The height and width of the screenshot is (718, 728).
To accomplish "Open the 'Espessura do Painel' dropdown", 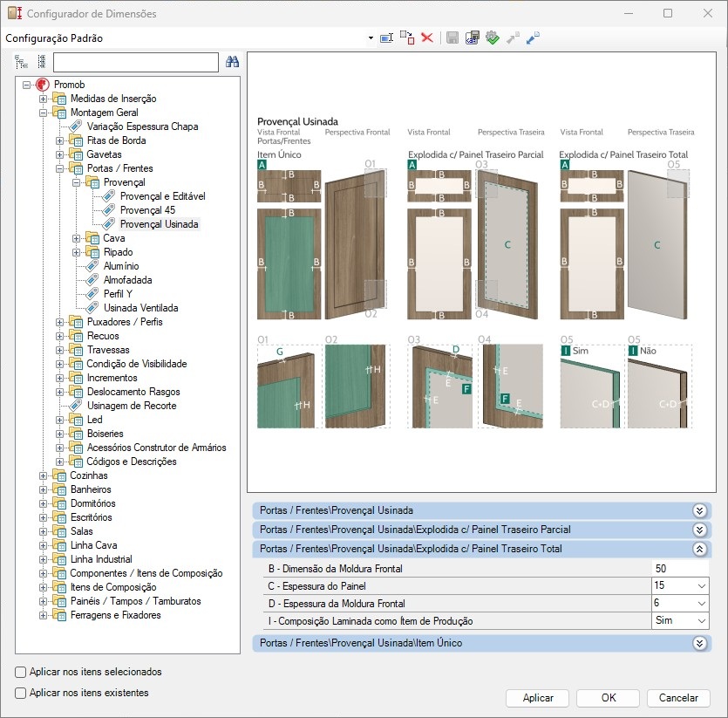I will pyautogui.click(x=702, y=585).
